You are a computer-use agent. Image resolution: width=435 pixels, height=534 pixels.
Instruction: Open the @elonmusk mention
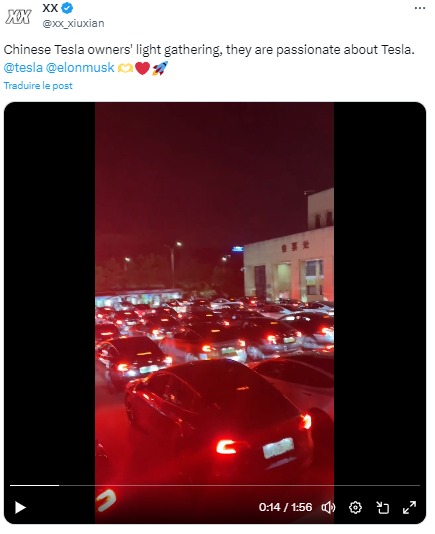80,67
